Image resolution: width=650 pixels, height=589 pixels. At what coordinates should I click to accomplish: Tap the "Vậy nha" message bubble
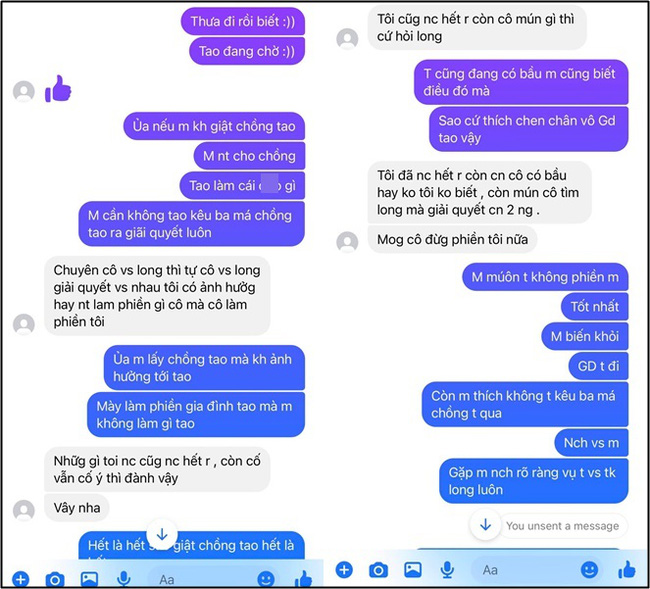point(77,508)
